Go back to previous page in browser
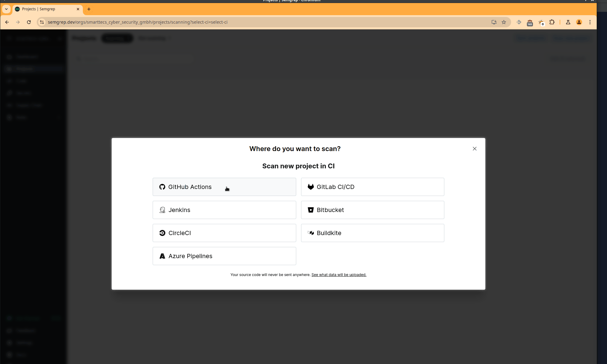This screenshot has width=607, height=364. 7,22
